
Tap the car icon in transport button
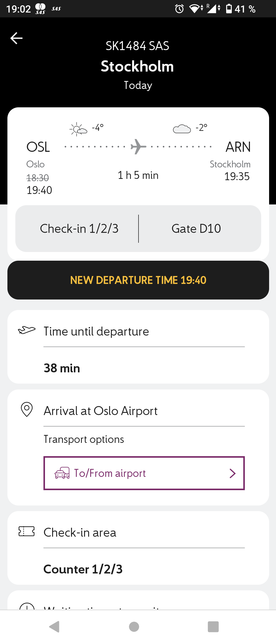[62, 473]
